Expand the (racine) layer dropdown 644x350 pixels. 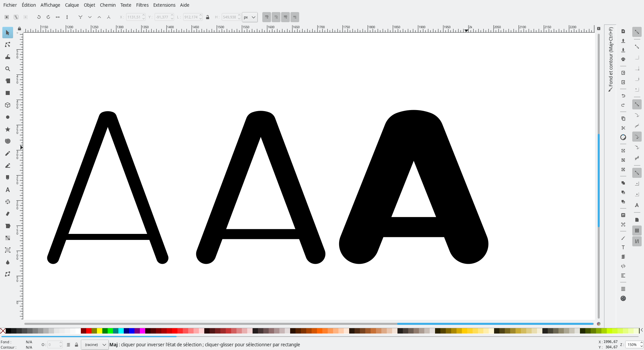click(x=95, y=345)
